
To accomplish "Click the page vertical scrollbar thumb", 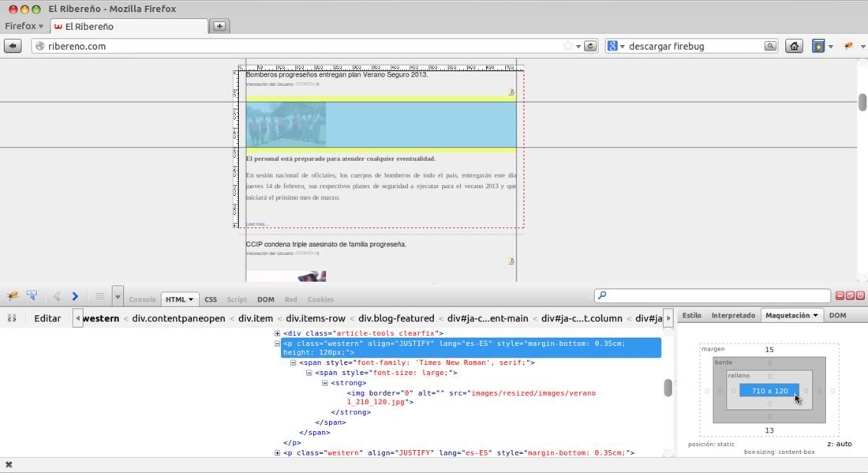I will (x=862, y=103).
